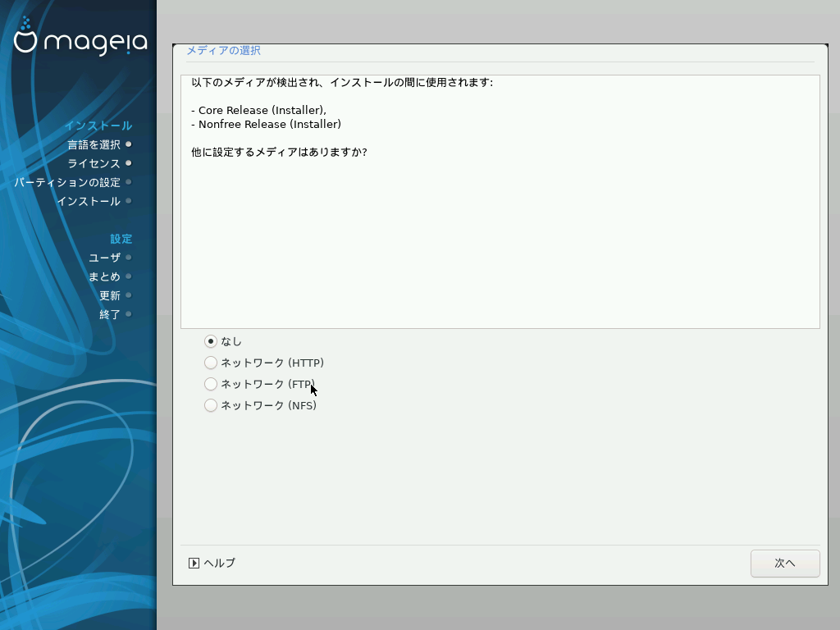The height and width of the screenshot is (630, 840).
Task: Click the question 他に設定するメディアはありますか?
Action: click(279, 152)
